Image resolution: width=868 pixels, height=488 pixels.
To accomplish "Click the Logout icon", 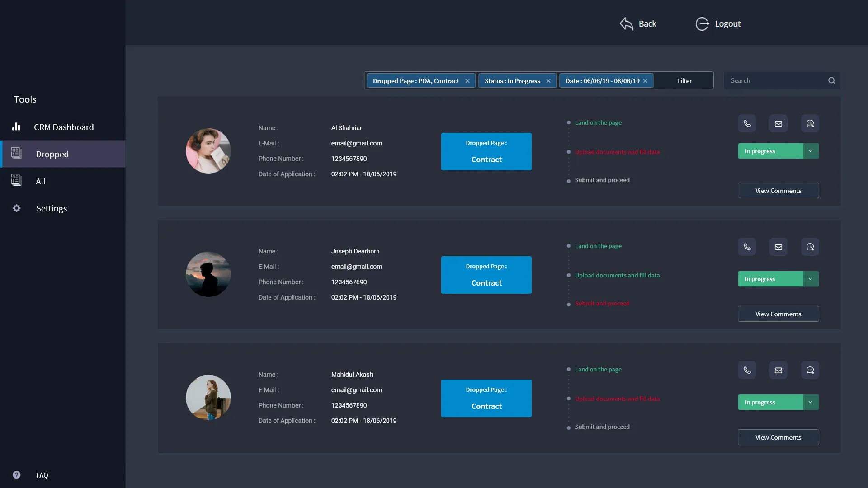I will coord(702,24).
